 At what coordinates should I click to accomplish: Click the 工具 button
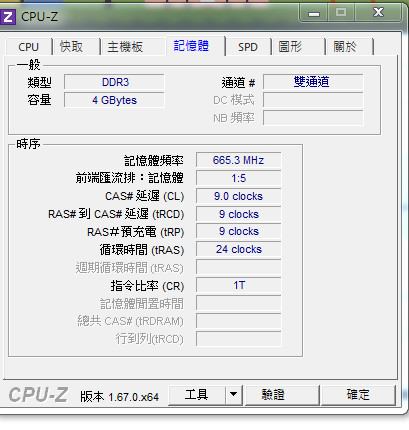[196, 395]
